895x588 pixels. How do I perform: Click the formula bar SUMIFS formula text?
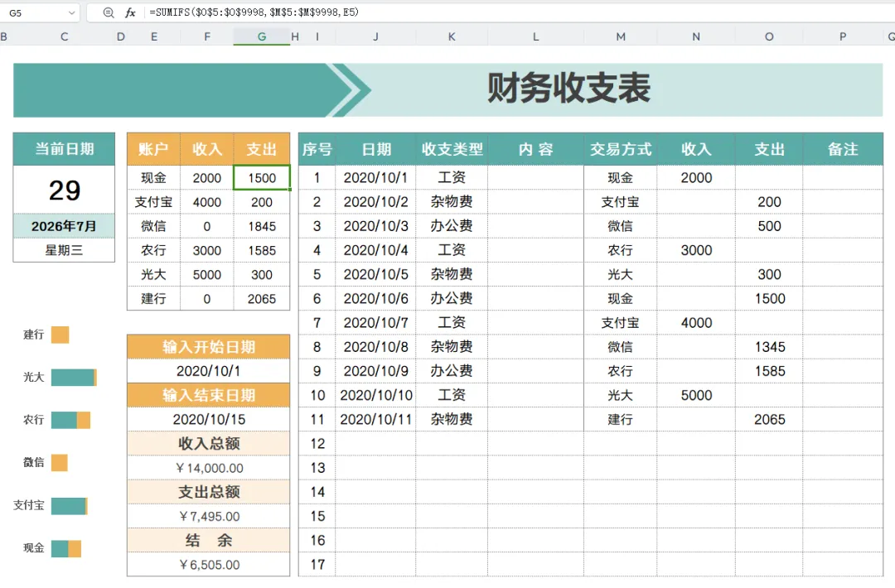point(254,12)
